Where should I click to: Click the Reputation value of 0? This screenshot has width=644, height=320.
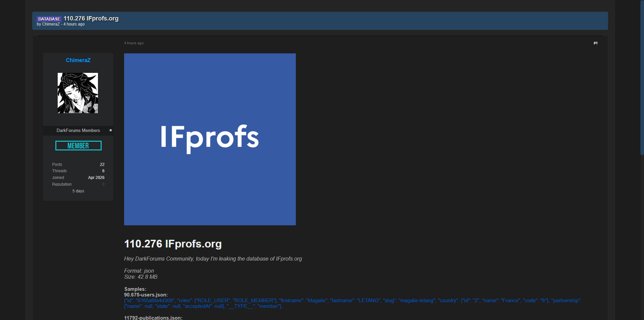coord(103,184)
